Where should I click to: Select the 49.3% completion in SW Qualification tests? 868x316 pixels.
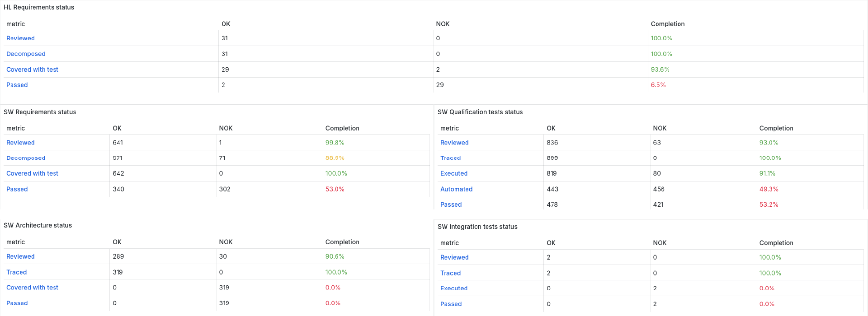[x=769, y=189]
